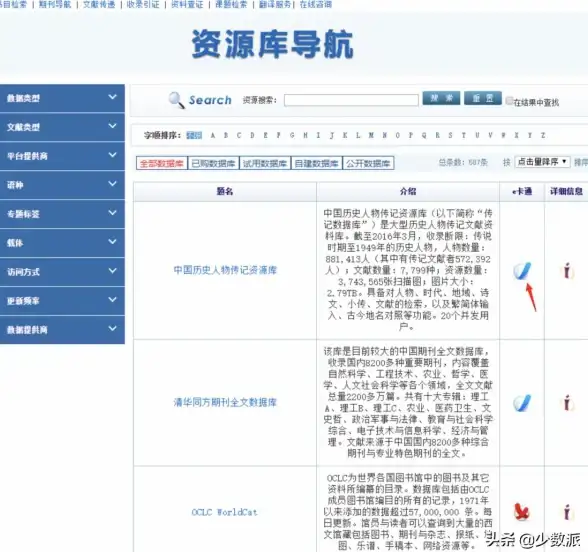Image resolution: width=588 pixels, height=552 pixels.
Task: View detailed info for OCLC WorldCat
Action: [x=567, y=512]
